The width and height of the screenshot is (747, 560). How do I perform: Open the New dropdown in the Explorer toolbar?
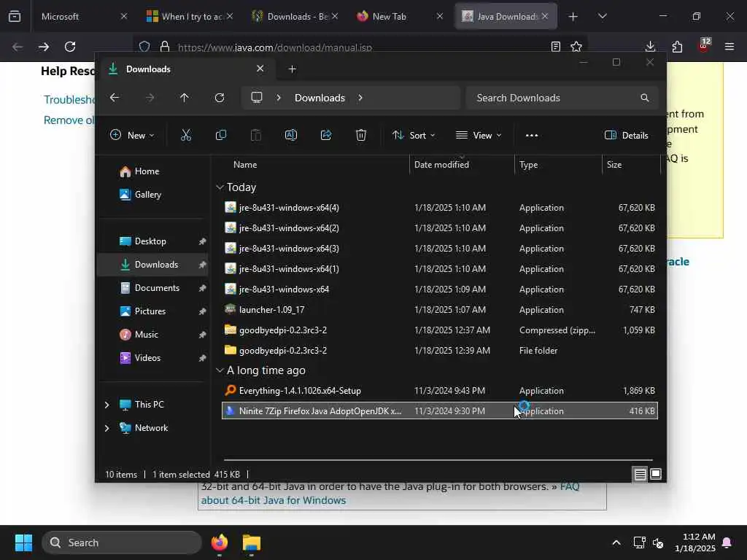click(132, 135)
